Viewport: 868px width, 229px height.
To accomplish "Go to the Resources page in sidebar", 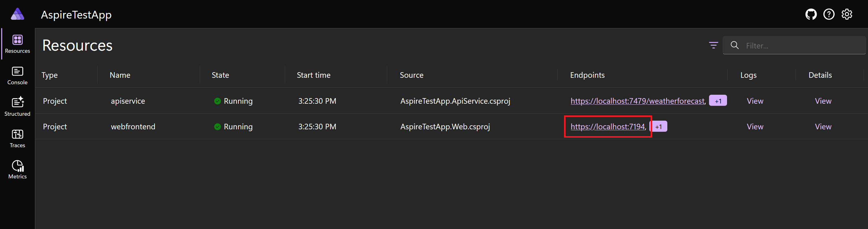I will click(18, 44).
